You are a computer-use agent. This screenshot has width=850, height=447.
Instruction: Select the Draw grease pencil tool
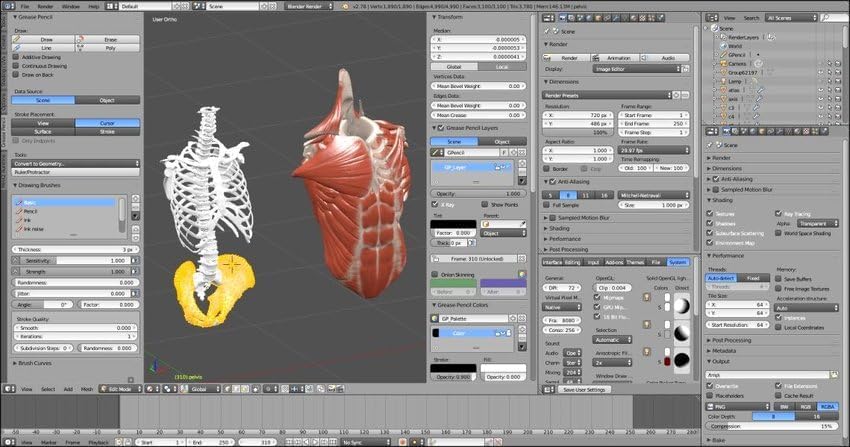43,40
